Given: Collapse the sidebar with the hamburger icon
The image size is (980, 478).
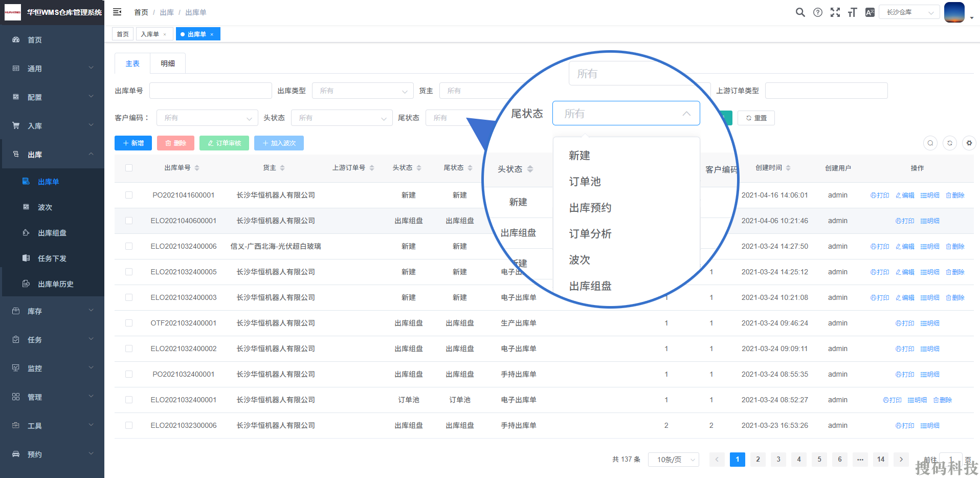Looking at the screenshot, I should tap(117, 12).
